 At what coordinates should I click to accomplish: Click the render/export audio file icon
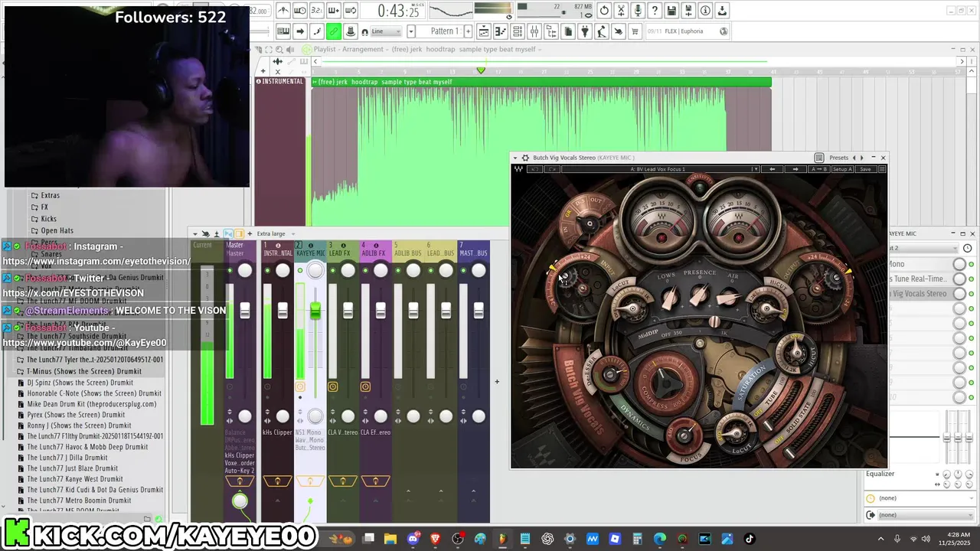pos(688,11)
